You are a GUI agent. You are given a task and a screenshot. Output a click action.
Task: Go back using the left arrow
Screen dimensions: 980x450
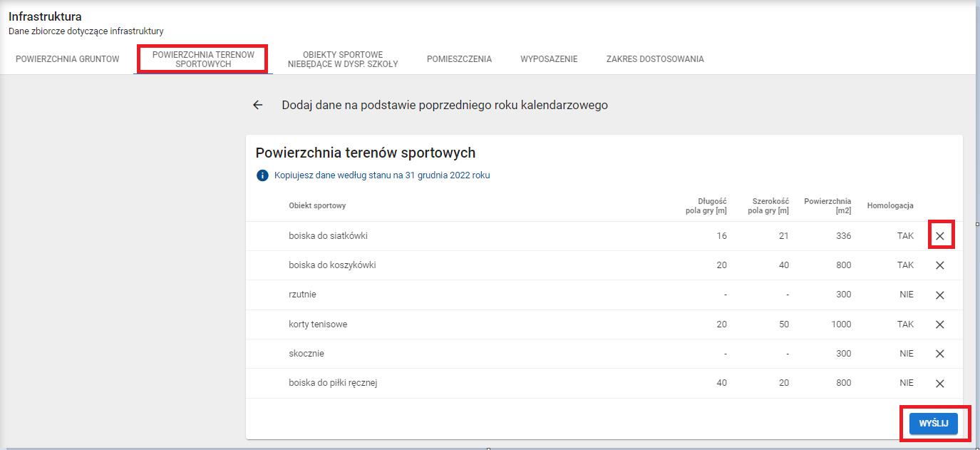[258, 105]
